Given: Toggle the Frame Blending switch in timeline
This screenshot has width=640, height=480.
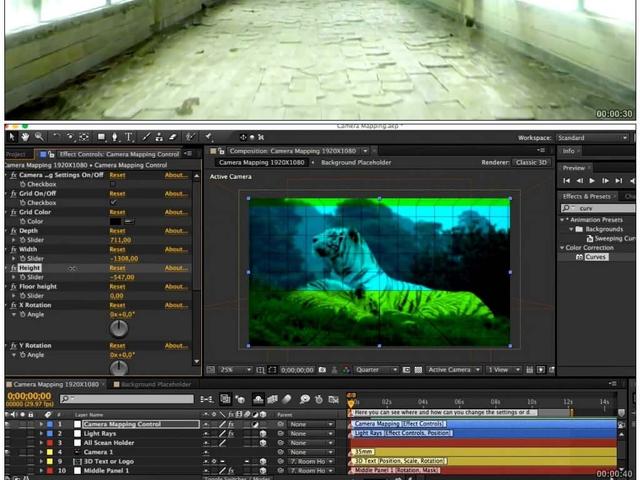Looking at the screenshot, I should click(x=272, y=399).
